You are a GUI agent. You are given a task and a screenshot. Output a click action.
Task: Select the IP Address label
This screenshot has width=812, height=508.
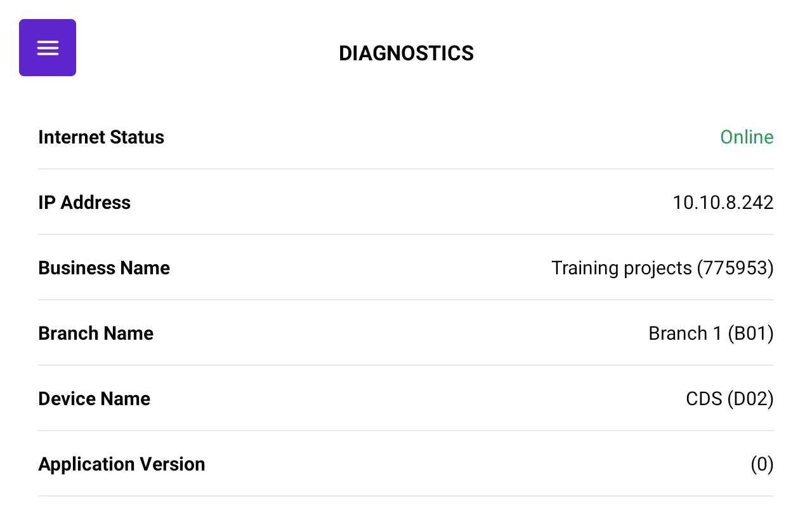coord(84,203)
